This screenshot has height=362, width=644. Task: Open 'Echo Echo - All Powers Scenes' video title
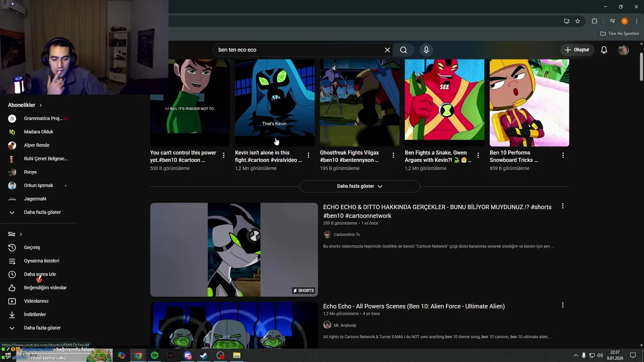click(x=414, y=306)
